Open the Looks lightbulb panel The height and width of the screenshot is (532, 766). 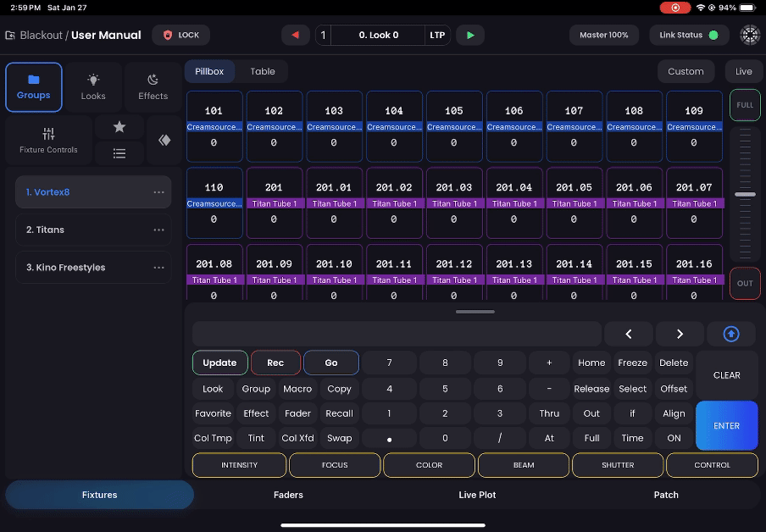click(x=93, y=87)
